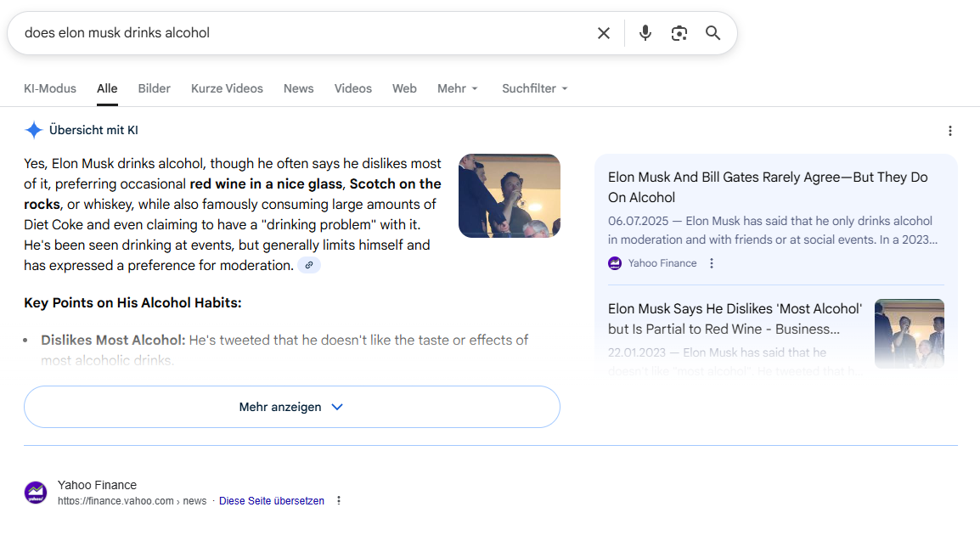The height and width of the screenshot is (541, 980).
Task: Click the 'Key Points on His Alcohol Habits:' heading
Action: (132, 303)
